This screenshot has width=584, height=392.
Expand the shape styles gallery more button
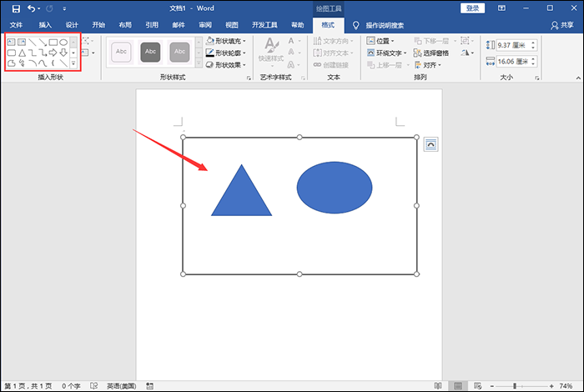click(199, 63)
